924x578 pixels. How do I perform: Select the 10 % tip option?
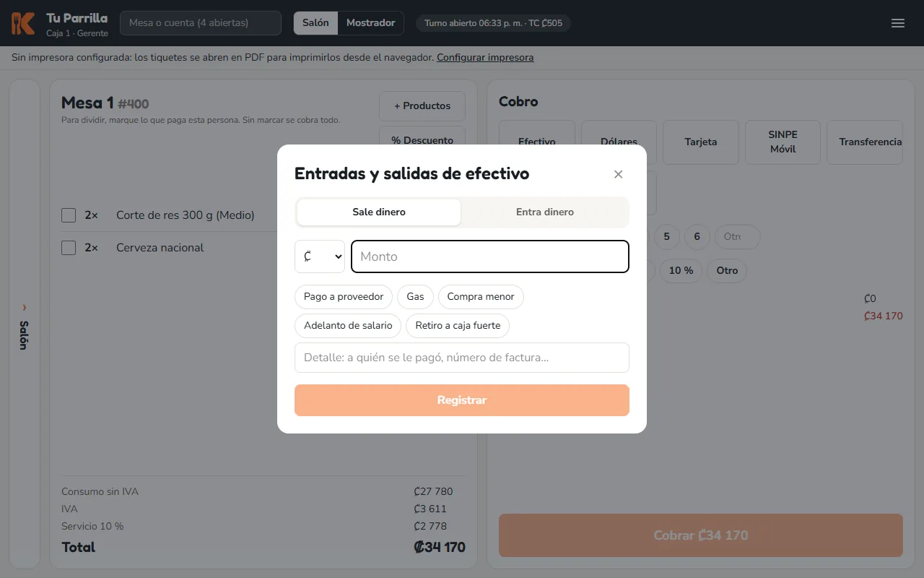point(681,271)
